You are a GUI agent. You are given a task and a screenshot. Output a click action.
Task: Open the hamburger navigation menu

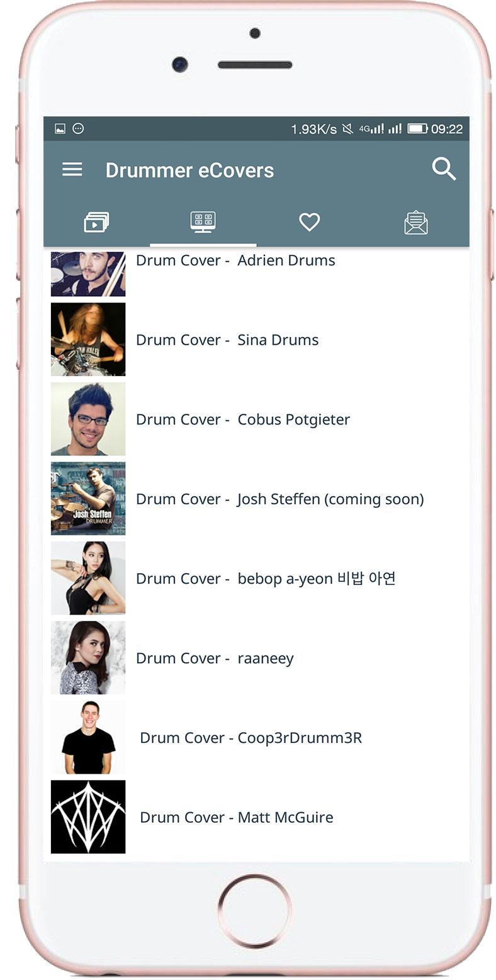72,169
